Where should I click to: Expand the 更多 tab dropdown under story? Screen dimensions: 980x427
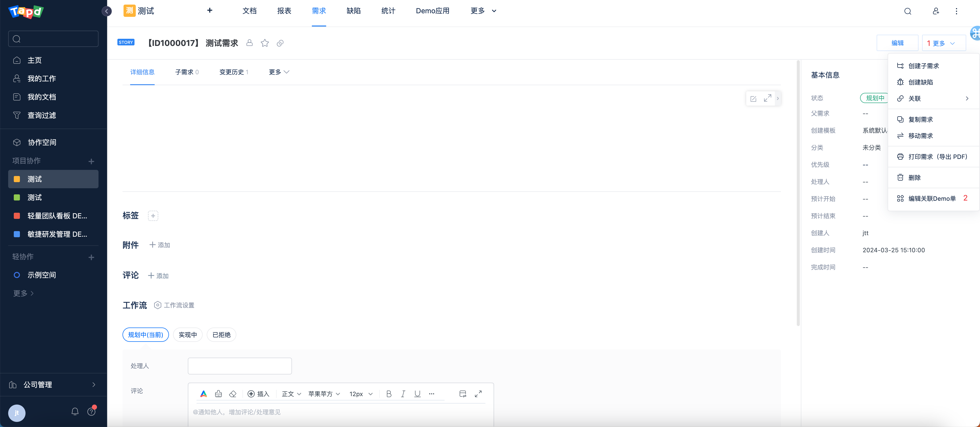279,72
